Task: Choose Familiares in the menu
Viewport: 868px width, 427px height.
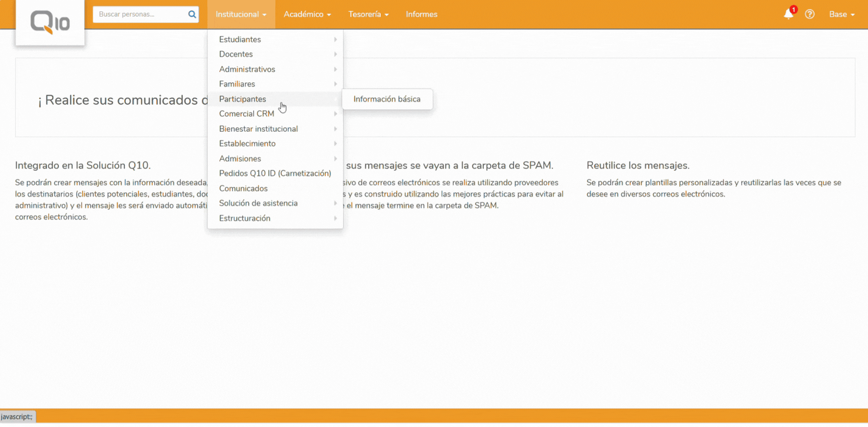Action: click(x=237, y=84)
